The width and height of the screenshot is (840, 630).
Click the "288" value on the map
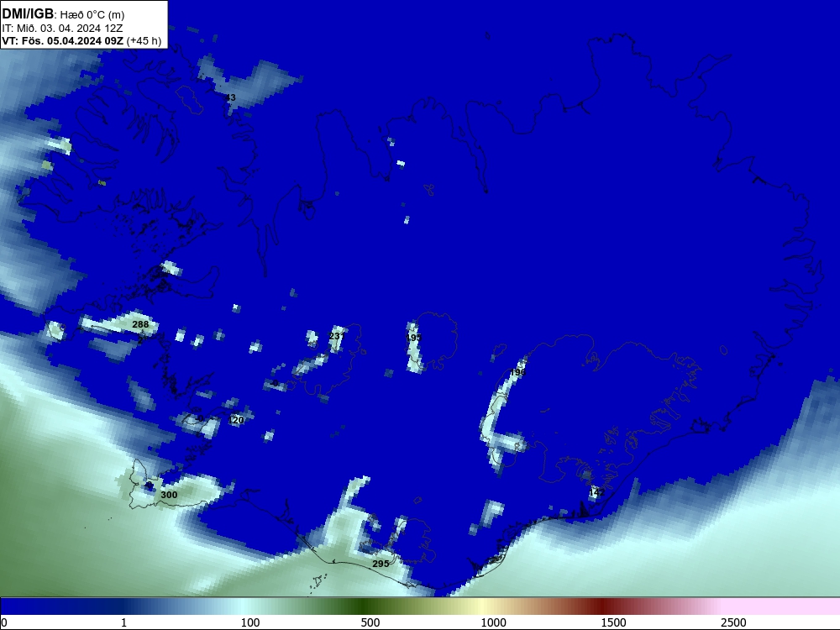coord(140,324)
